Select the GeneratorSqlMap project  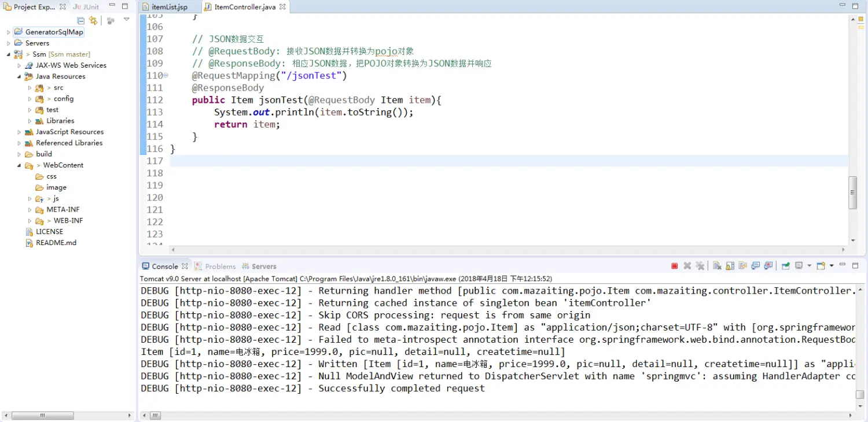pyautogui.click(x=49, y=32)
